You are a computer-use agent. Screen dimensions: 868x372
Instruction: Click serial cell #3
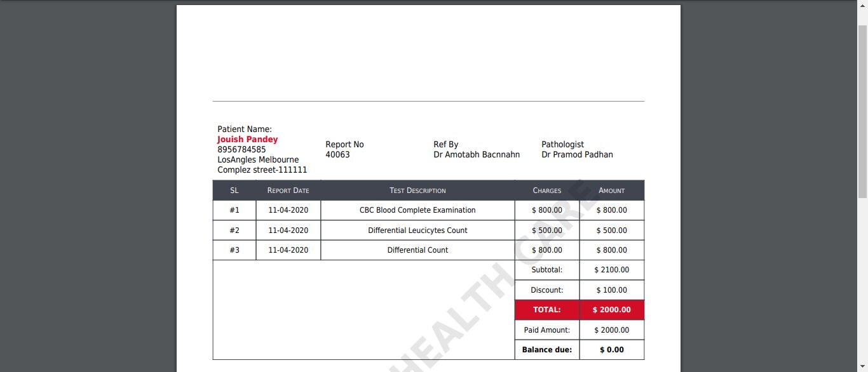click(234, 250)
